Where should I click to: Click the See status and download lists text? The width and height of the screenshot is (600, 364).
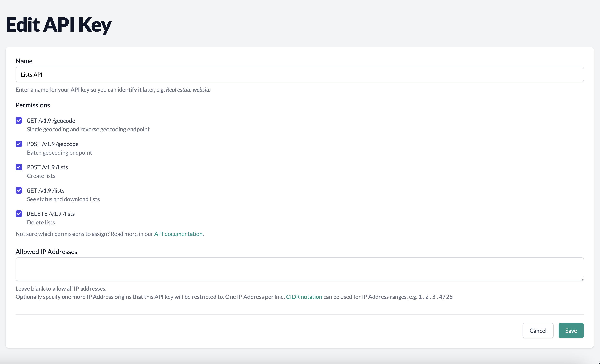(63, 199)
